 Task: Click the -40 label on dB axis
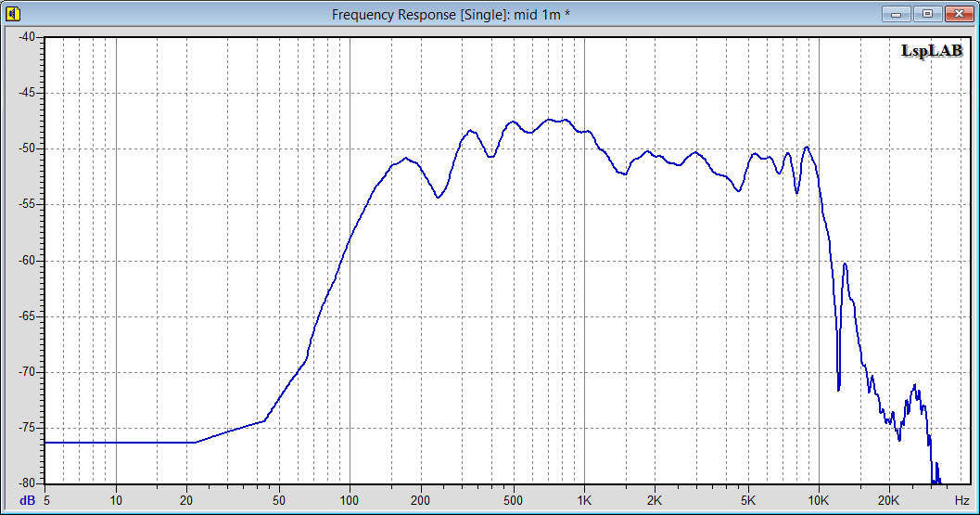27,37
